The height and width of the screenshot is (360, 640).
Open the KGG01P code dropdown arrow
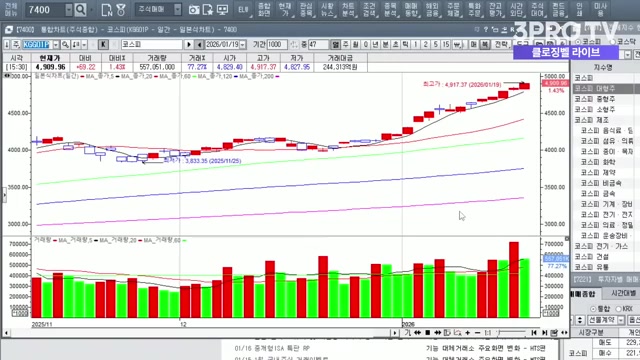point(56,44)
